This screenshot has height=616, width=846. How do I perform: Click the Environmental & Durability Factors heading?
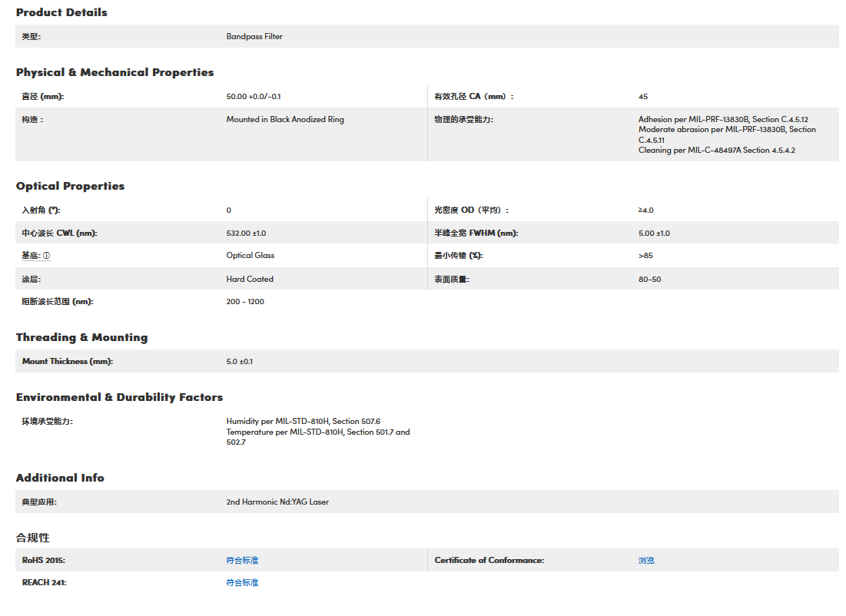[119, 397]
